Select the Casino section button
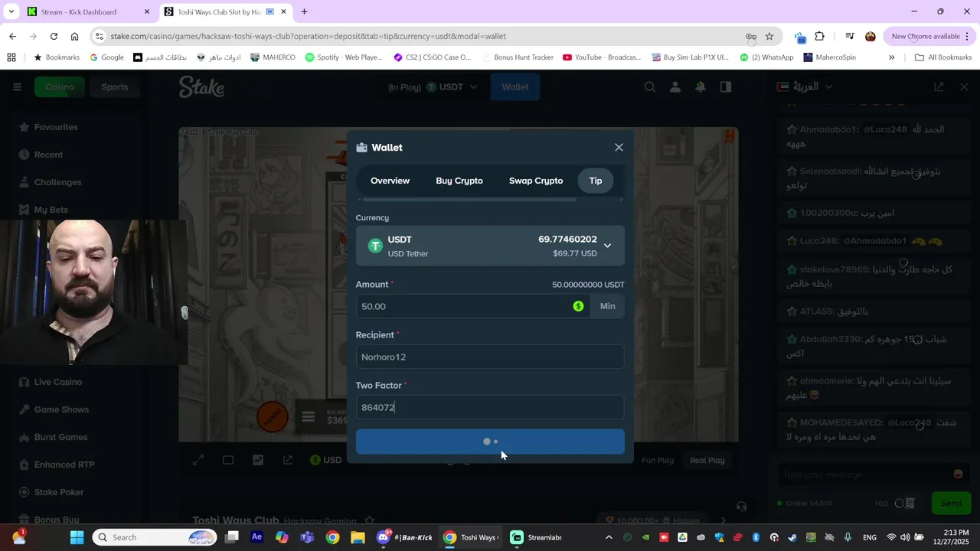The image size is (980, 551). coord(59,86)
